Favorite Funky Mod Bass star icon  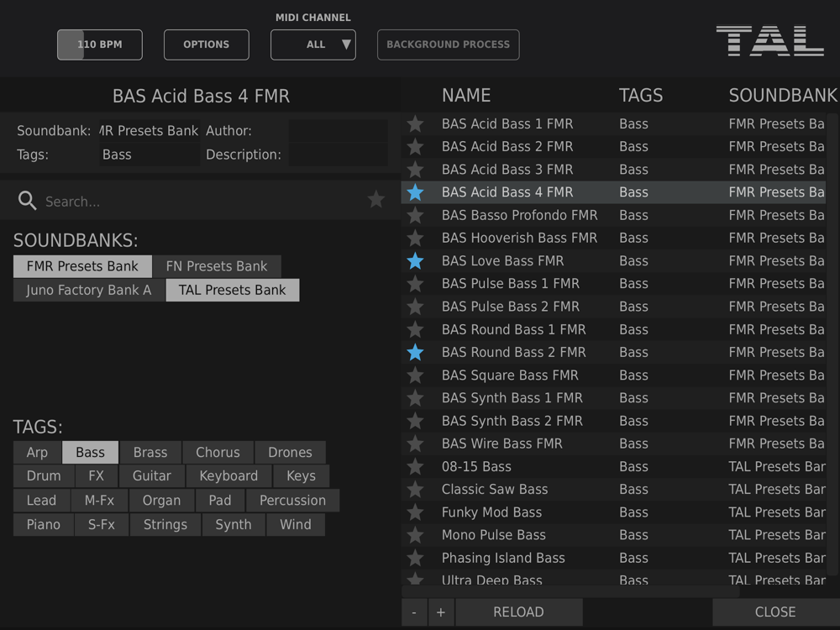(415, 512)
